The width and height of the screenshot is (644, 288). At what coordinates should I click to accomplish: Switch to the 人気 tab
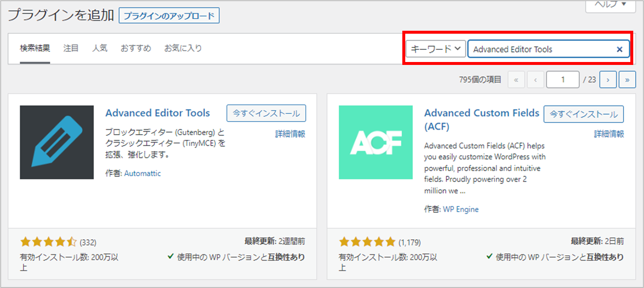click(100, 48)
